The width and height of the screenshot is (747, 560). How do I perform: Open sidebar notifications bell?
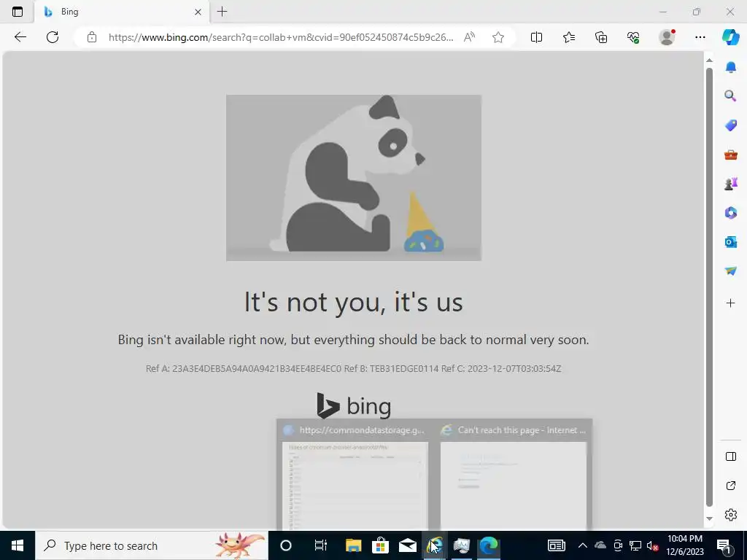coord(731,67)
